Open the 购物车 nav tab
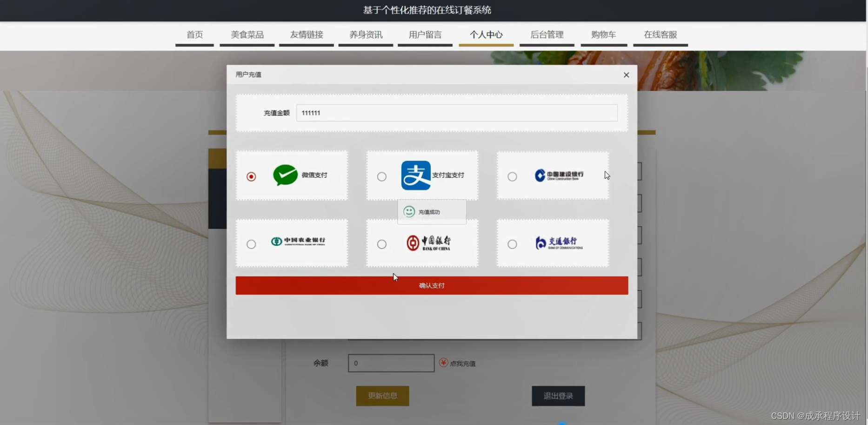The height and width of the screenshot is (425, 868). click(604, 35)
